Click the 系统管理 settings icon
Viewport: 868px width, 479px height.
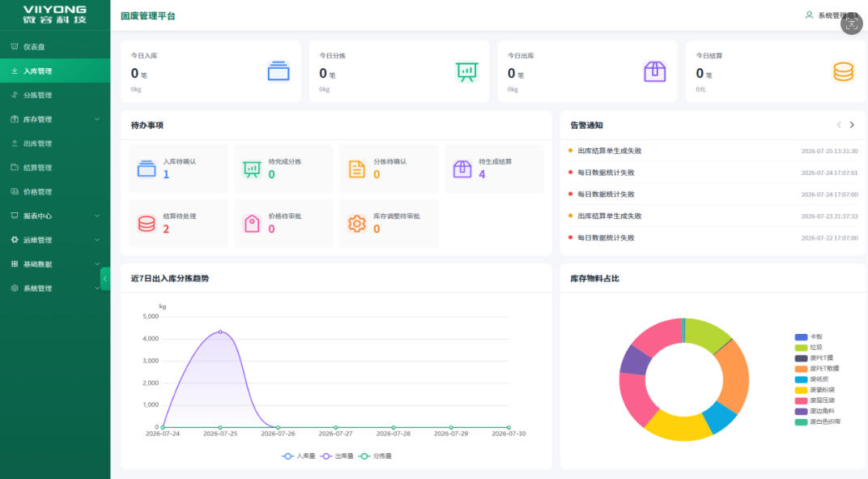tap(15, 288)
